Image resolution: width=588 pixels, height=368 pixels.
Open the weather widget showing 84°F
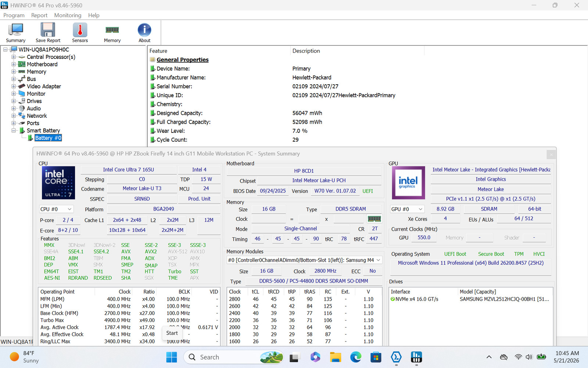24,357
